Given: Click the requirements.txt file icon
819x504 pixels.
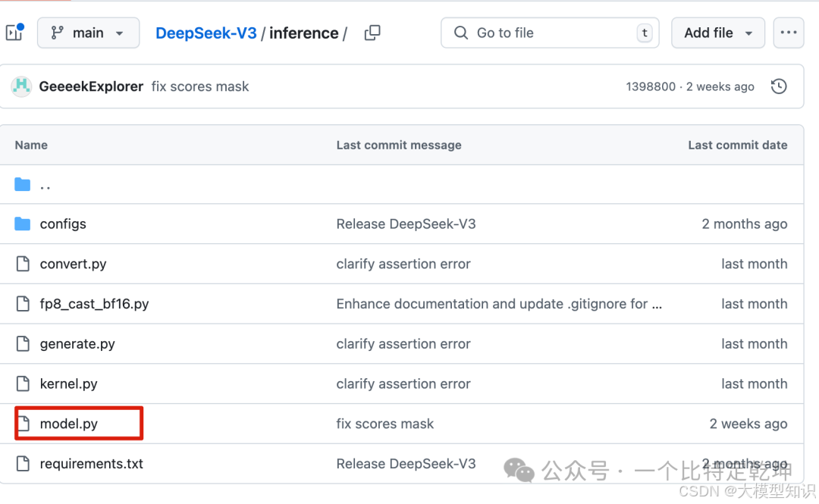Looking at the screenshot, I should (x=23, y=463).
